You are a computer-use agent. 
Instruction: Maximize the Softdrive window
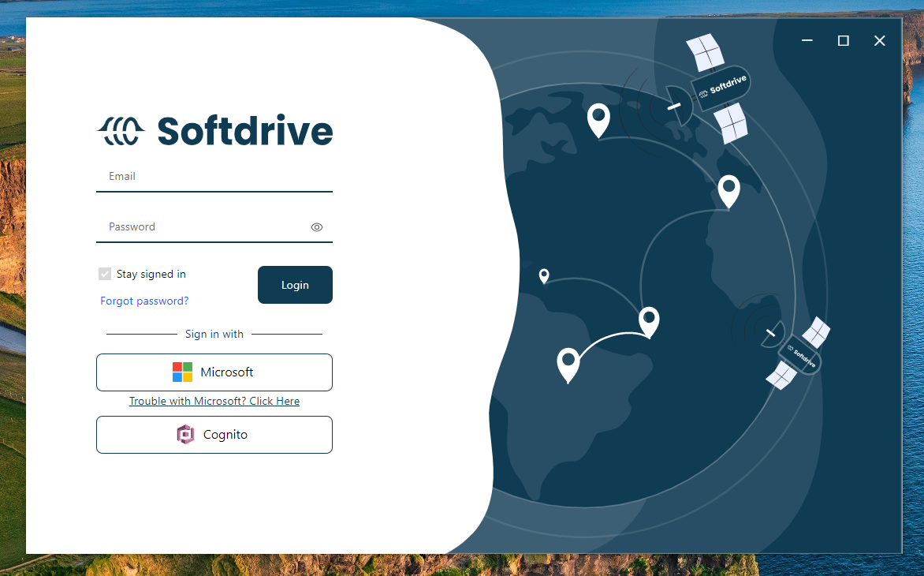click(x=844, y=40)
